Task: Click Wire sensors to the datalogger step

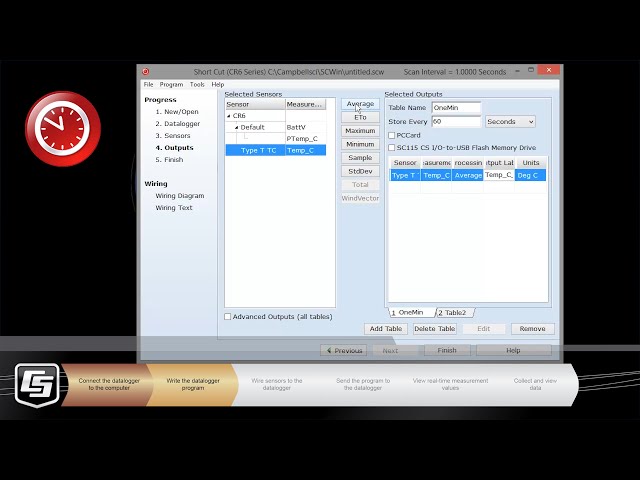Action: [277, 384]
